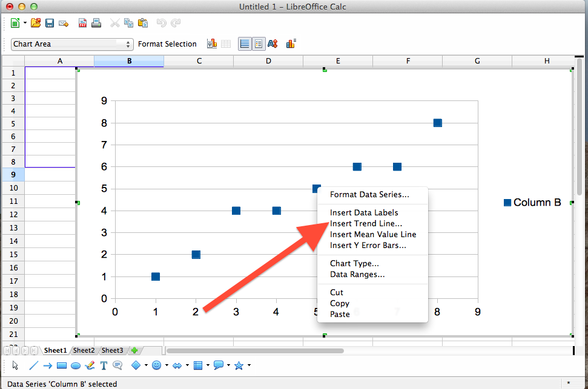Click the Print icon
588x389 pixels.
coord(96,23)
